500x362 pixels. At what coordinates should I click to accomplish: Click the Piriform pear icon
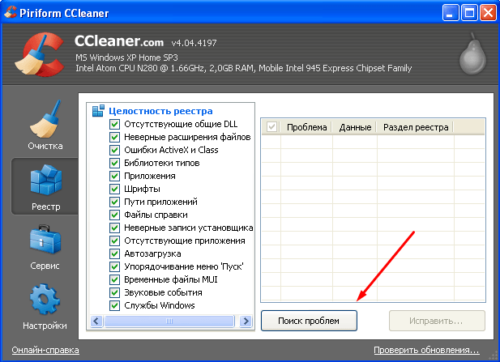point(473,54)
